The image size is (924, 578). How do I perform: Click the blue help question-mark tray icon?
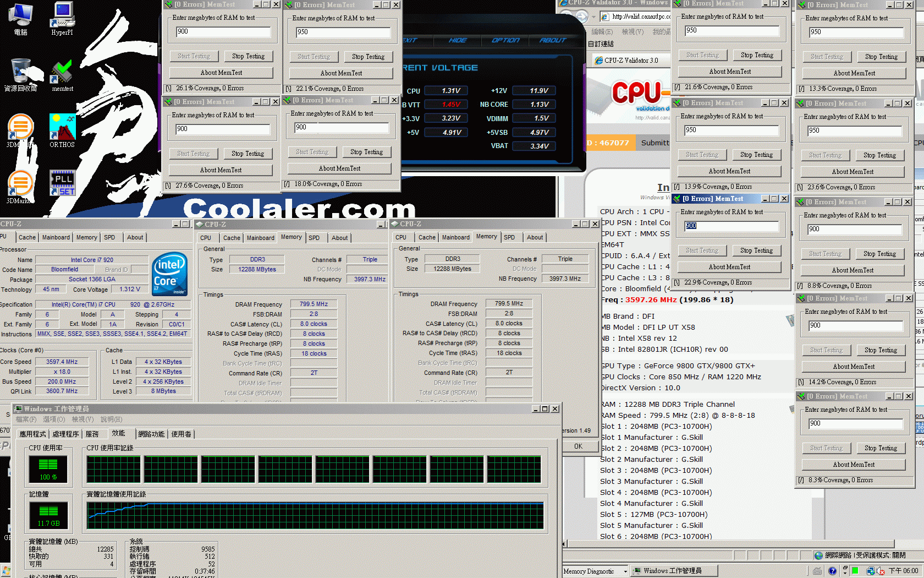832,571
